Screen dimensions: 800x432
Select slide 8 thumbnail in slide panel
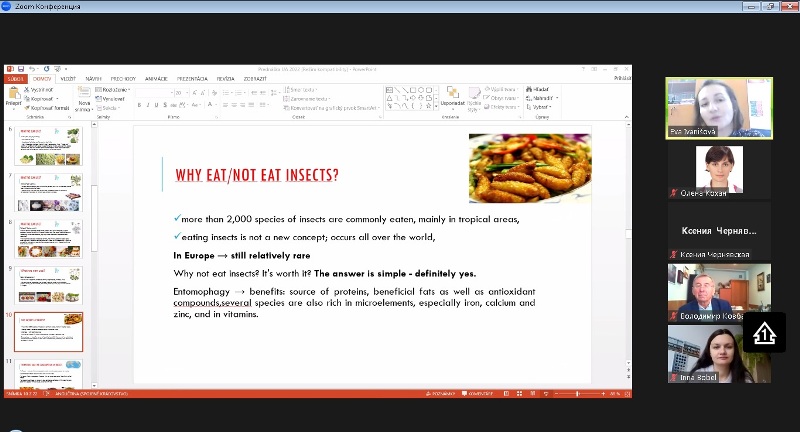click(48, 239)
